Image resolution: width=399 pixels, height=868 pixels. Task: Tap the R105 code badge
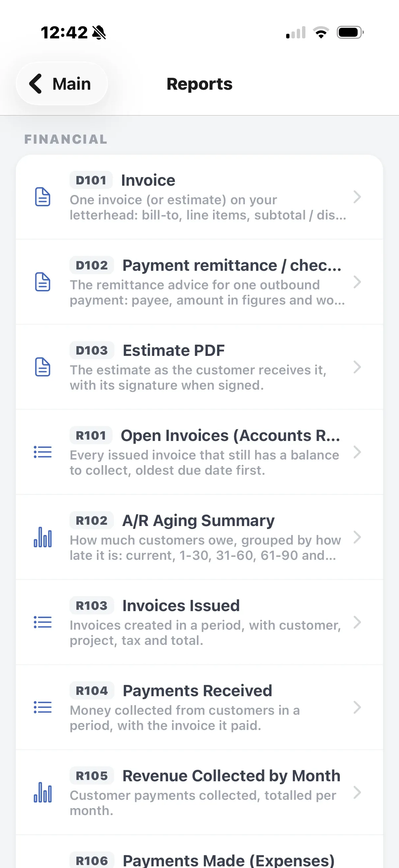pyautogui.click(x=92, y=776)
